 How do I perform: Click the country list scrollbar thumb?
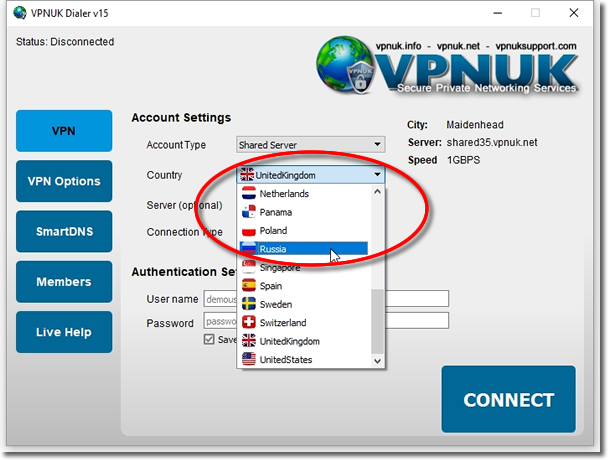coord(377,322)
